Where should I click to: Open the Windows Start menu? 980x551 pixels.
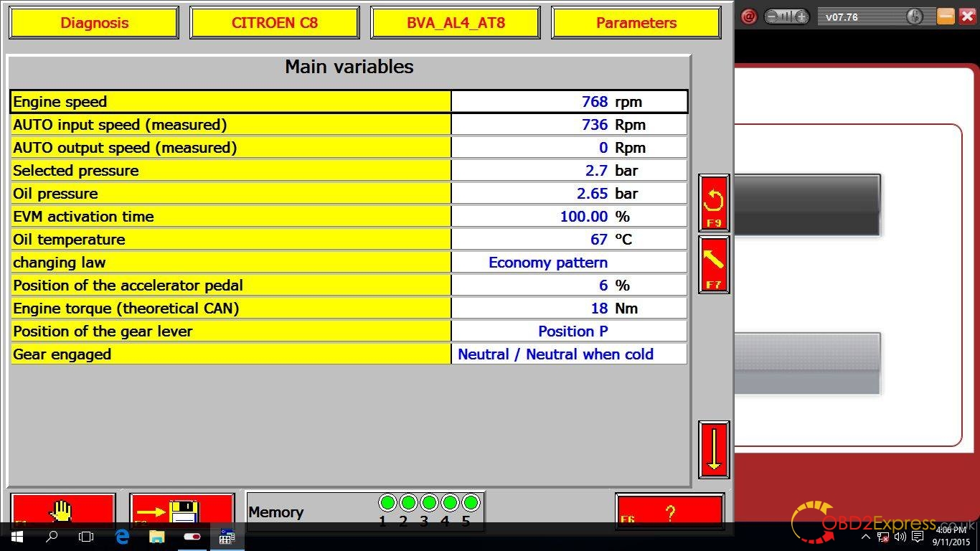coord(17,537)
